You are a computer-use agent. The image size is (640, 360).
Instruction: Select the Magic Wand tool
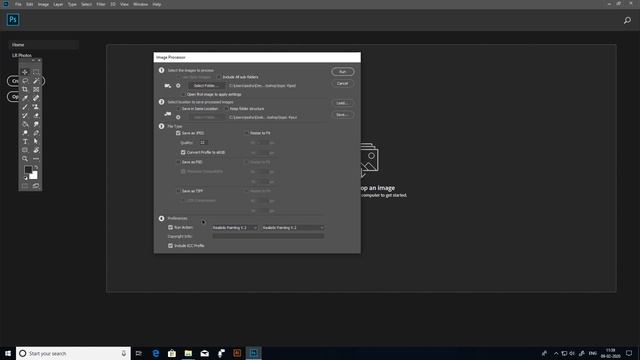click(36, 81)
